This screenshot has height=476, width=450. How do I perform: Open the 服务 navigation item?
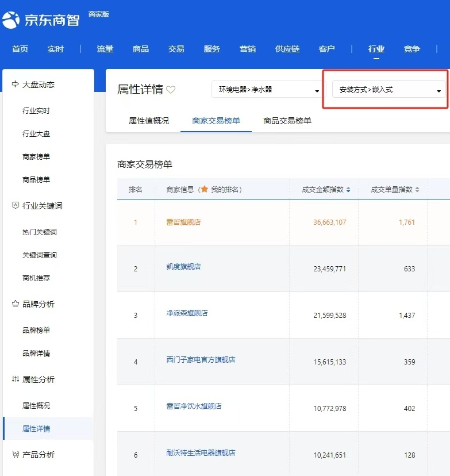click(212, 49)
